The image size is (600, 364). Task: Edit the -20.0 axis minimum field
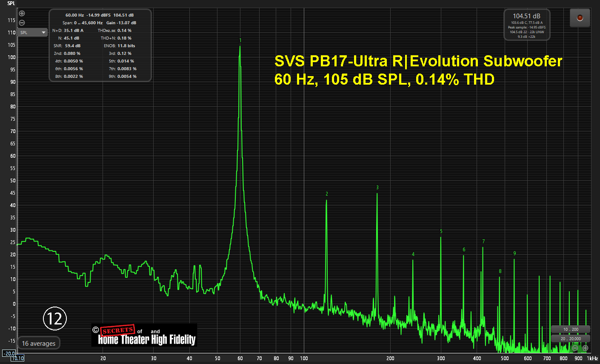coord(9,353)
